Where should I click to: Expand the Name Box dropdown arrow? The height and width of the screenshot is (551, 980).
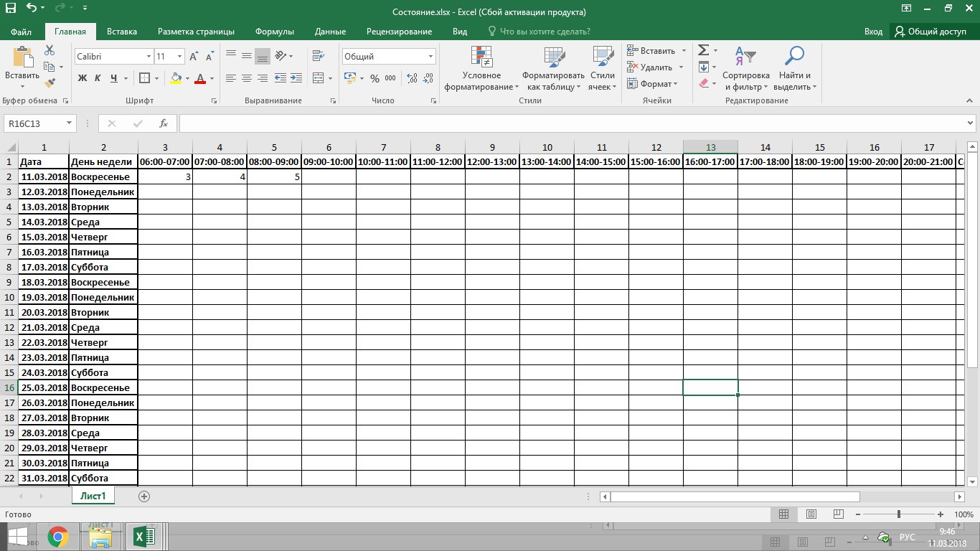coord(69,123)
